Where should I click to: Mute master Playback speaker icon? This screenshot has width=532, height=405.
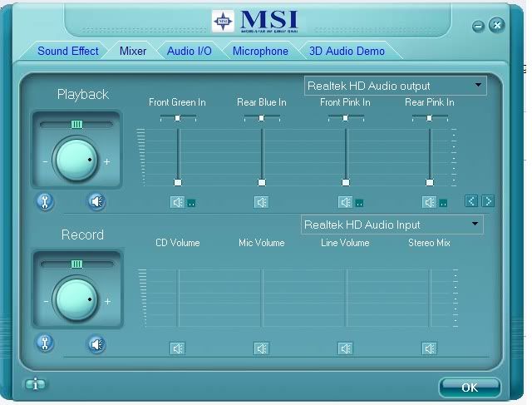click(96, 201)
